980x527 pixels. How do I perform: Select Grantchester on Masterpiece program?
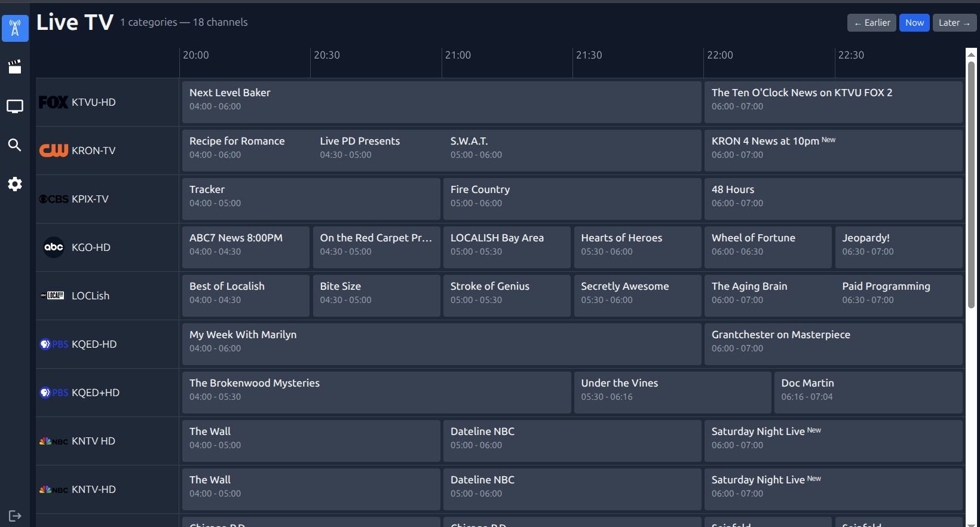click(x=834, y=344)
